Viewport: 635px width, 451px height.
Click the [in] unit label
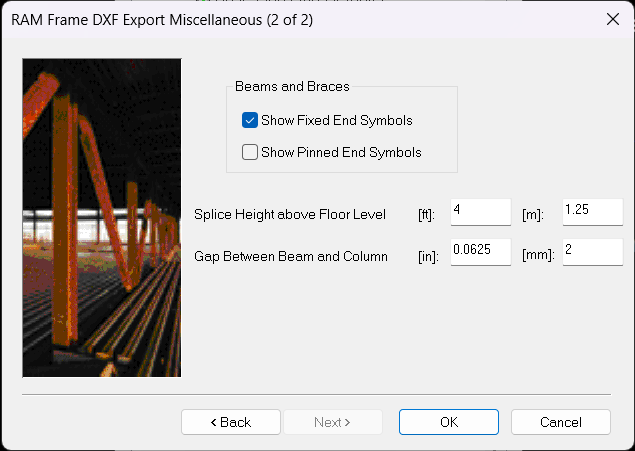tap(427, 257)
